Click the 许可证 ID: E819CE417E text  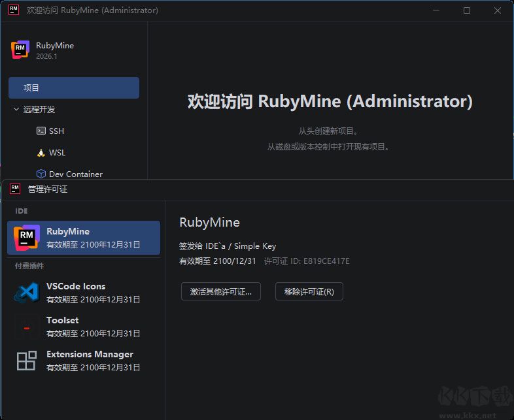307,261
